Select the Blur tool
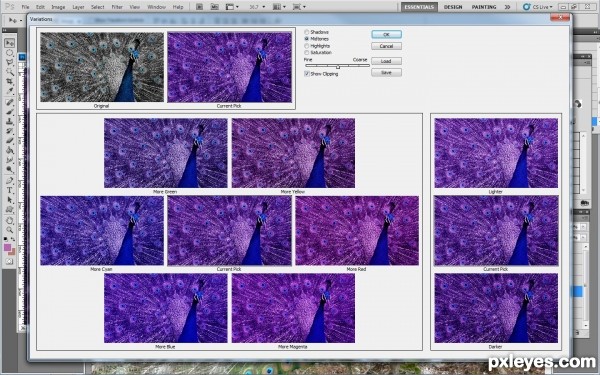The height and width of the screenshot is (375, 600). click(10, 160)
